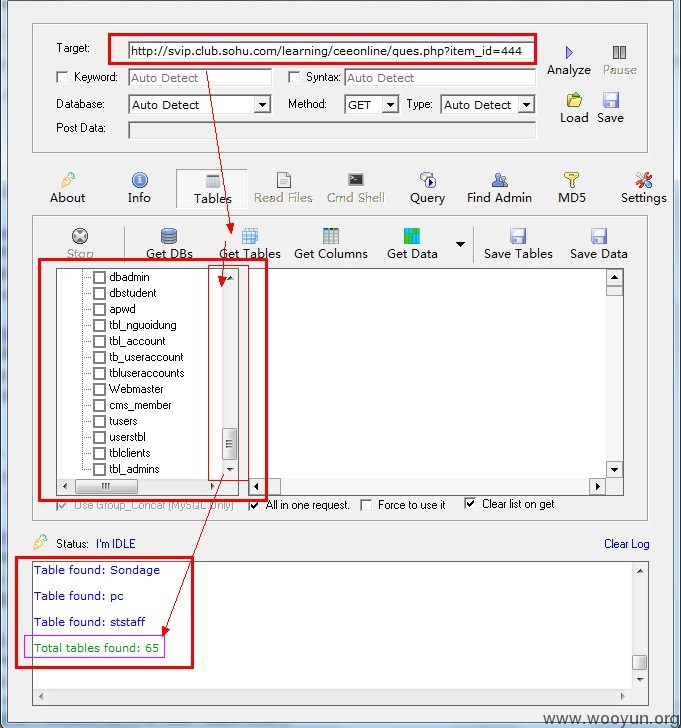Click the Clear Log link
The height and width of the screenshot is (728, 681).
click(626, 544)
